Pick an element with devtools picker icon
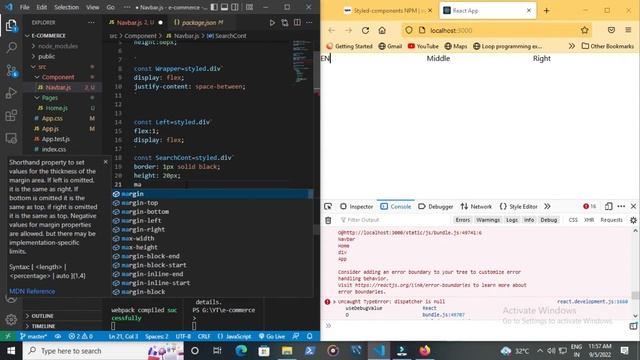 (x=328, y=207)
